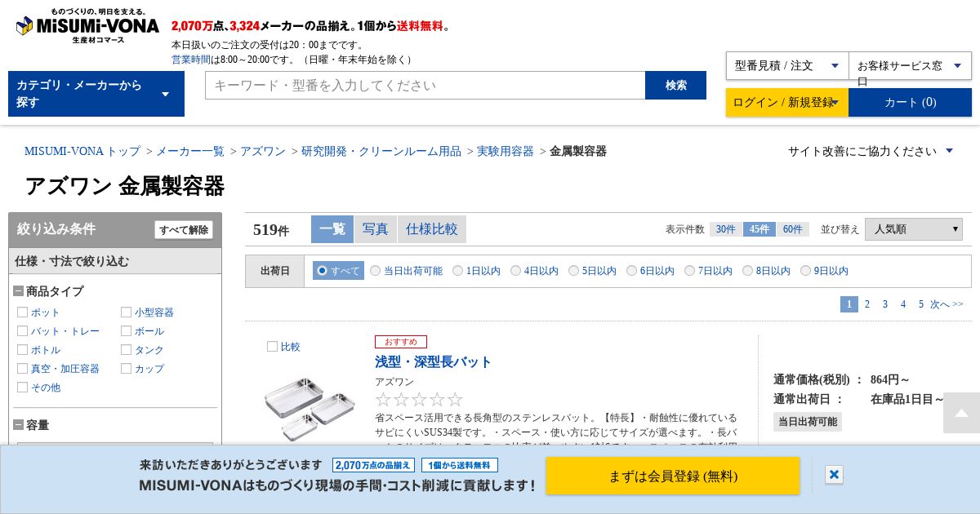Image resolution: width=980 pixels, height=514 pixels.
Task: Close the member registration banner
Action: 834,475
